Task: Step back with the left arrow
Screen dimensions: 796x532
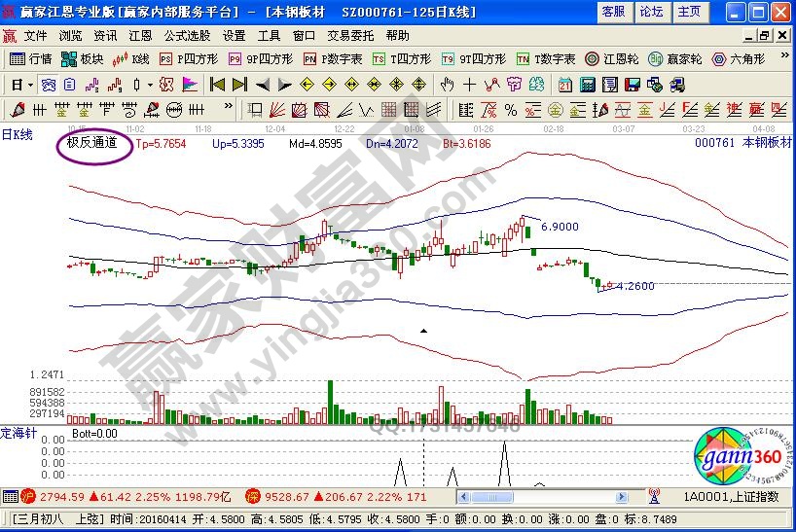Action: 263,85
